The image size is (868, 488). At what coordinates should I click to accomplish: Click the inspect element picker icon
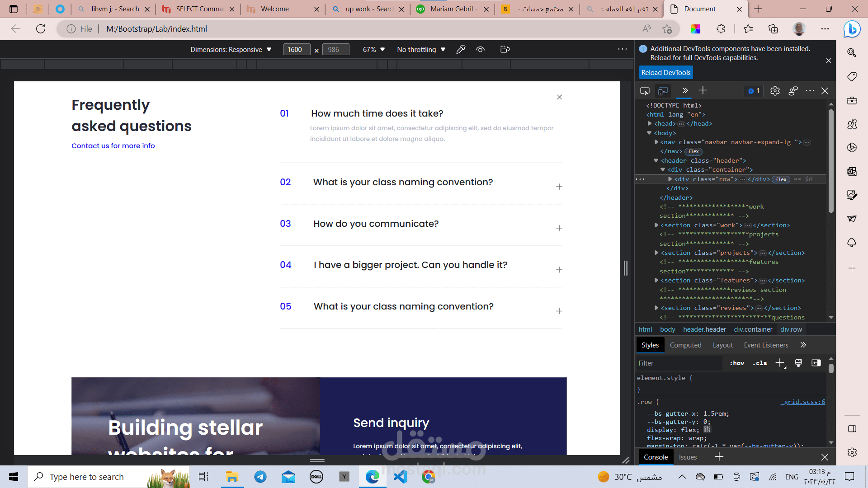tap(645, 91)
